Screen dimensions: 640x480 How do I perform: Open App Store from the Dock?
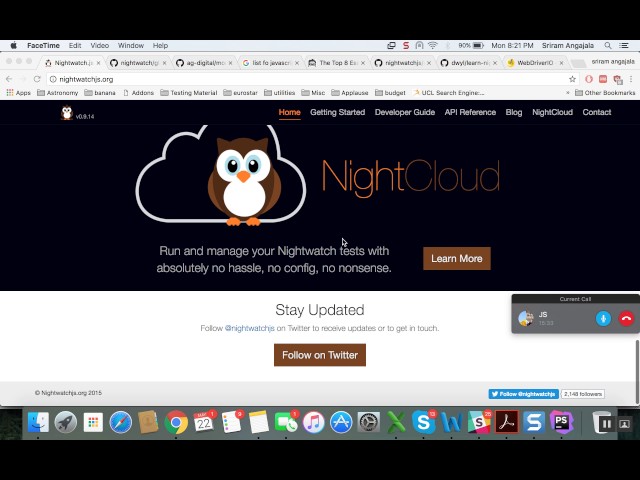pos(341,422)
